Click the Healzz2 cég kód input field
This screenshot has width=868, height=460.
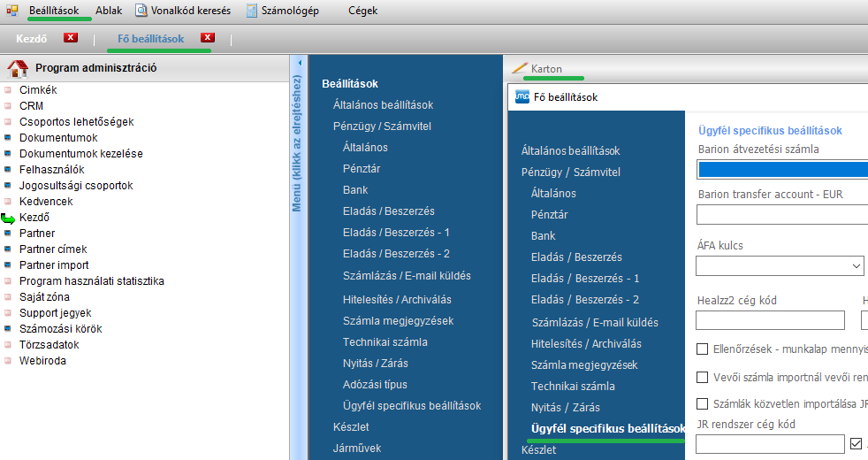point(770,320)
